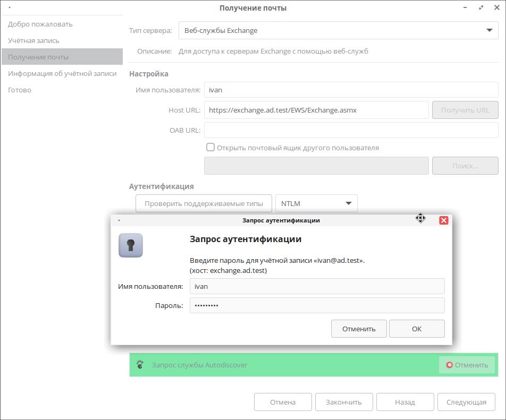This screenshot has width=506, height=420.
Task: Click the window menu dot of the authentication dialog
Action: click(x=119, y=220)
